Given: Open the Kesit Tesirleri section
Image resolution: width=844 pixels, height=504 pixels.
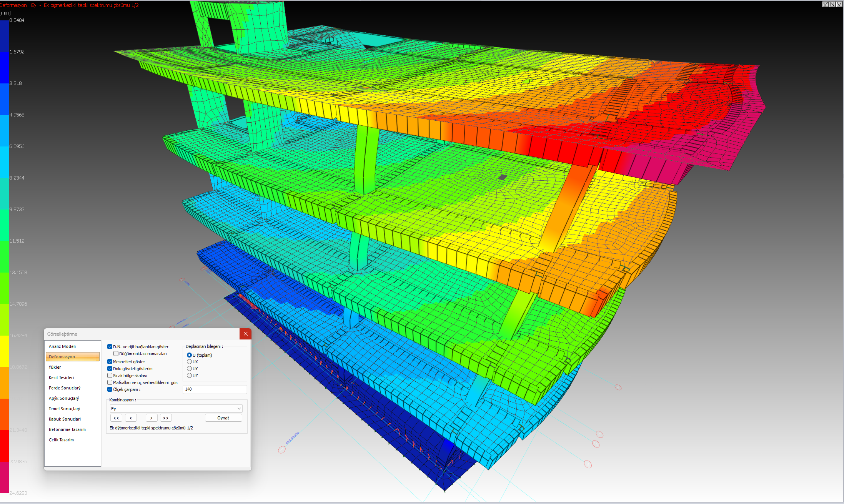Looking at the screenshot, I should click(x=73, y=378).
